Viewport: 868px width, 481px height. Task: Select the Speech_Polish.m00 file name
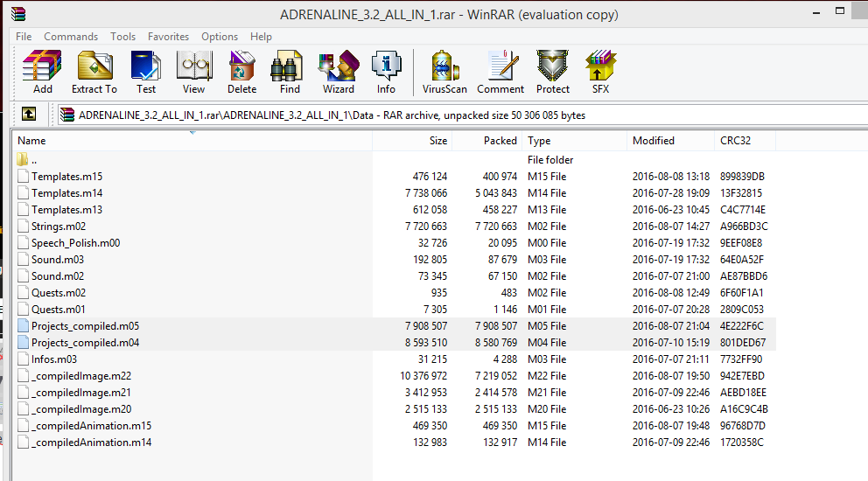click(76, 242)
